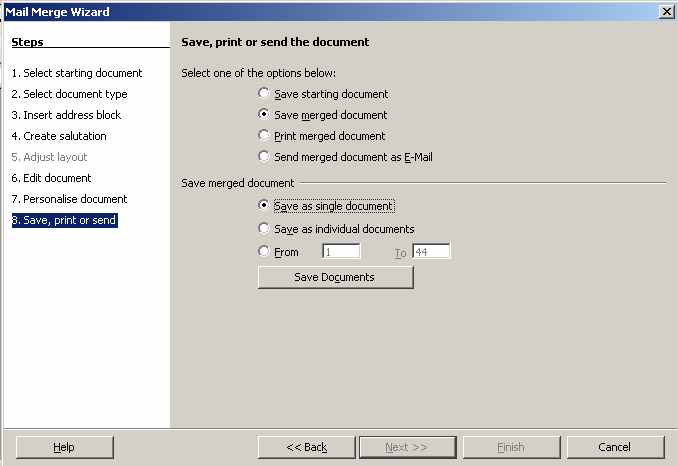
Task: Go back with the << Back button
Action: tap(306, 447)
